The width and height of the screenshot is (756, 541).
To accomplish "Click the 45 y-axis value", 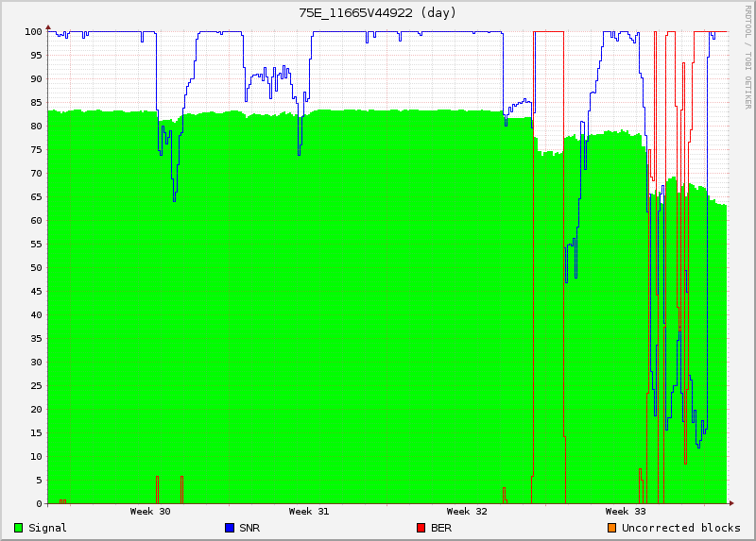I will [x=36, y=292].
